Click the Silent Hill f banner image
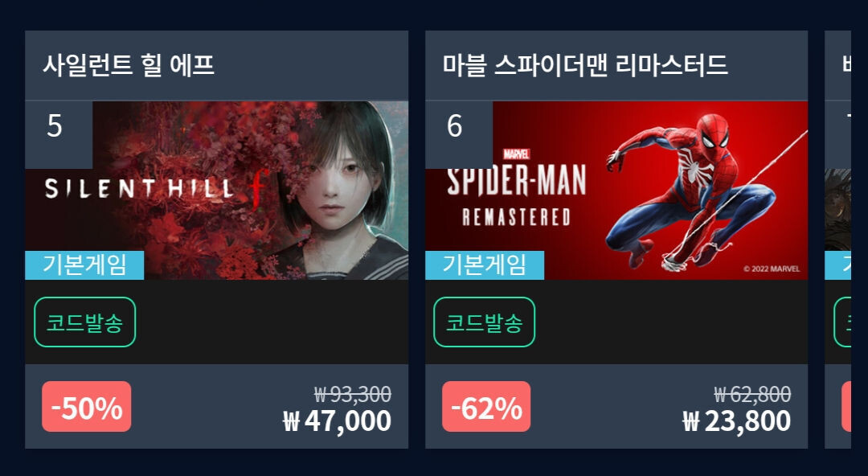868x476 pixels. coord(216,190)
